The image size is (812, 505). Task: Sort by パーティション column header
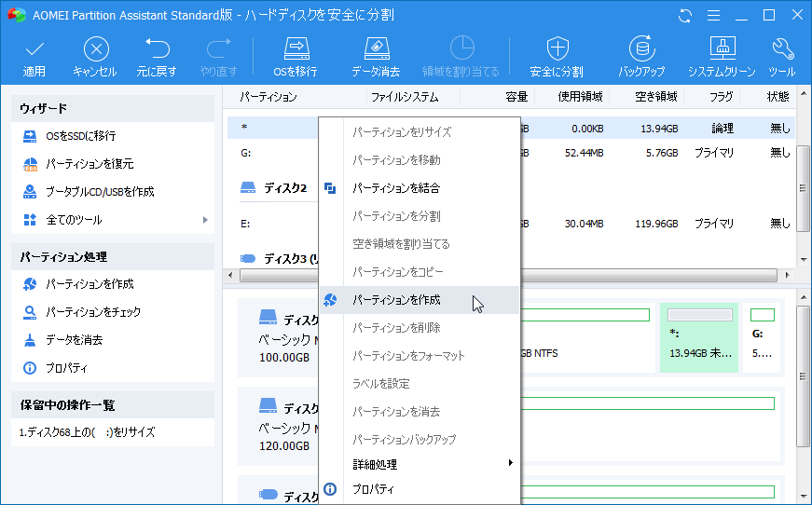click(x=268, y=97)
